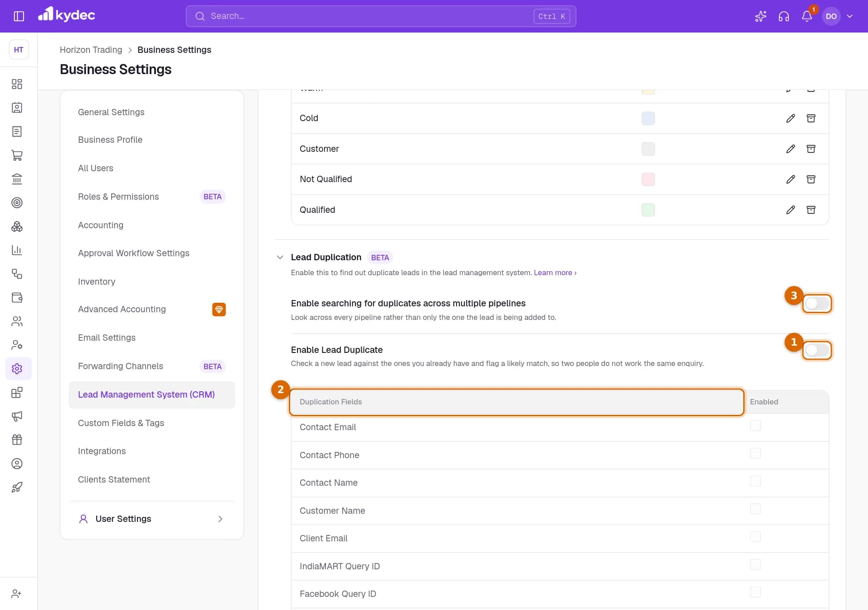Click the add user icon at bottom
Viewport: 868px width, 610px height.
[17, 594]
